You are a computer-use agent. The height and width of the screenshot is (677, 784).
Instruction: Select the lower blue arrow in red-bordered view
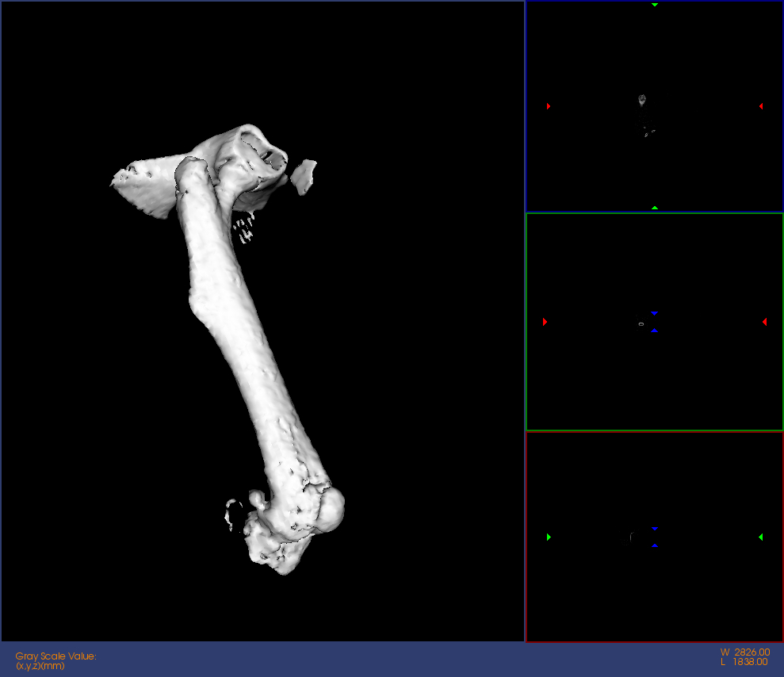tap(655, 545)
